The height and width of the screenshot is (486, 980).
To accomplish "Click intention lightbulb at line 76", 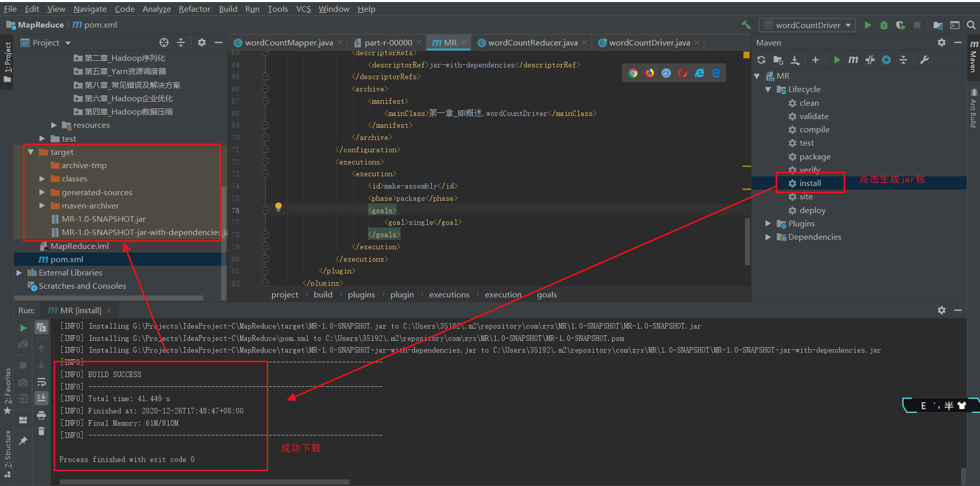I will 278,206.
